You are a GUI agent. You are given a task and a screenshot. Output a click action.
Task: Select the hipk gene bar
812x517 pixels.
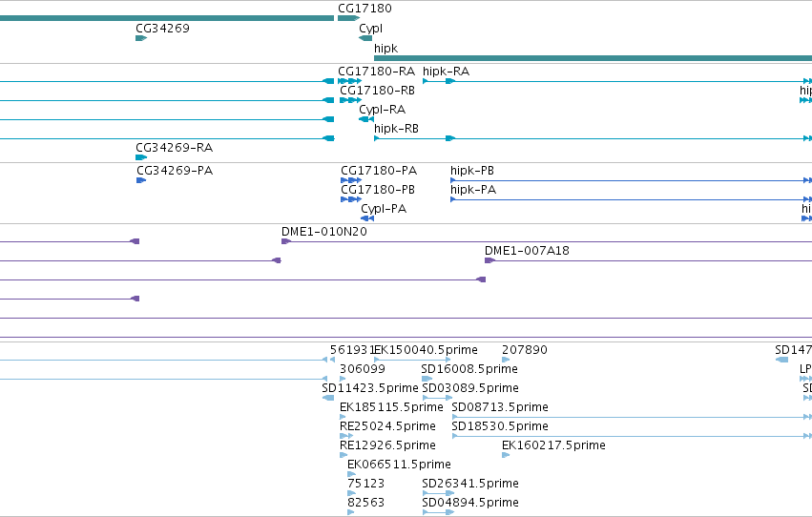tap(593, 58)
